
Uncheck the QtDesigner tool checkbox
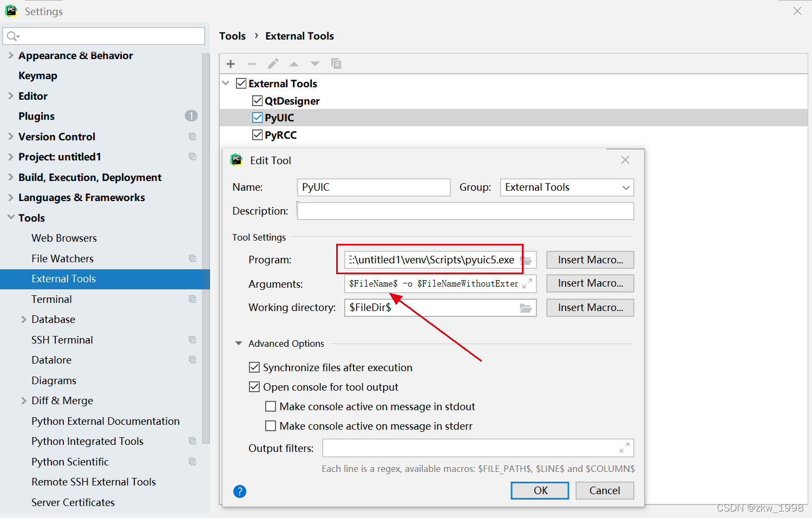pos(257,100)
